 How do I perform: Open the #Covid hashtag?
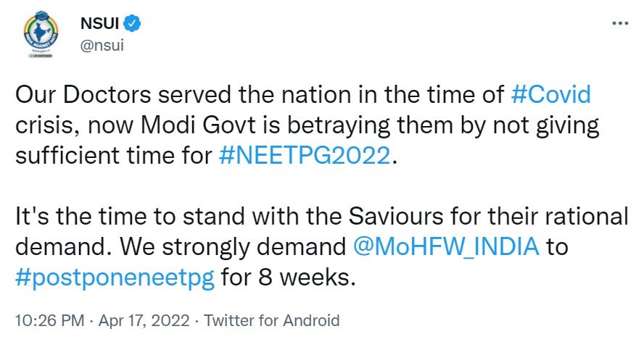550,94
